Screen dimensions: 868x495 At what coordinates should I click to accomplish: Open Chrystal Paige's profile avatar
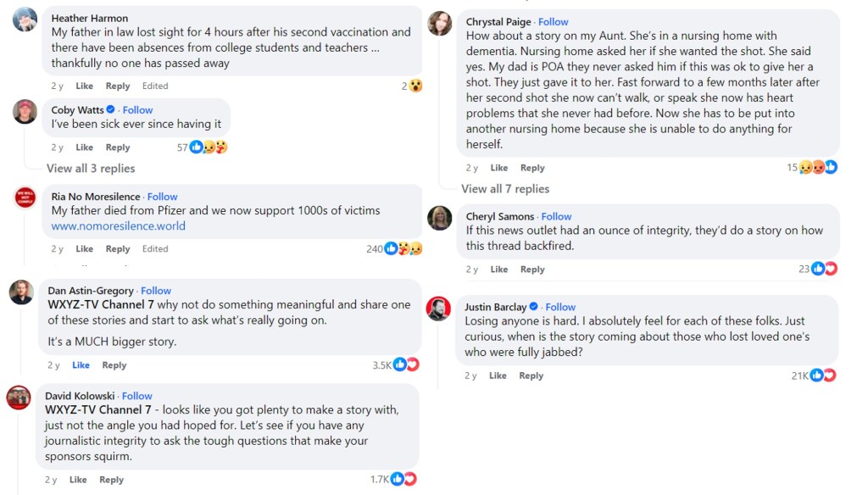[440, 23]
